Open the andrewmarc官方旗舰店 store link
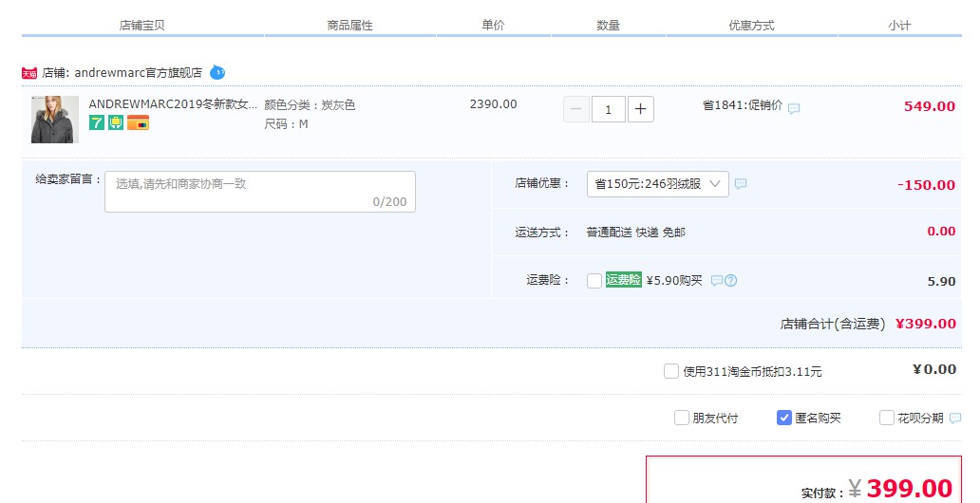The width and height of the screenshot is (980, 503). 138,73
